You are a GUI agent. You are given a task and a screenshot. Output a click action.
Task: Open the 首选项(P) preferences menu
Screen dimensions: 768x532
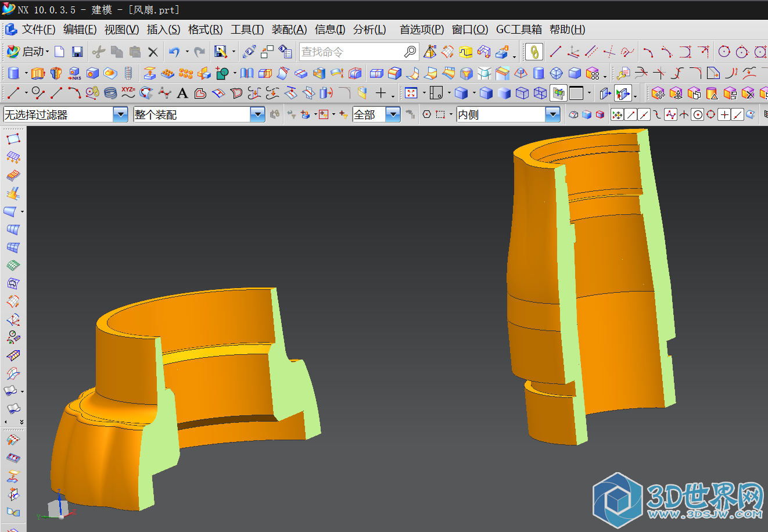tap(422, 29)
